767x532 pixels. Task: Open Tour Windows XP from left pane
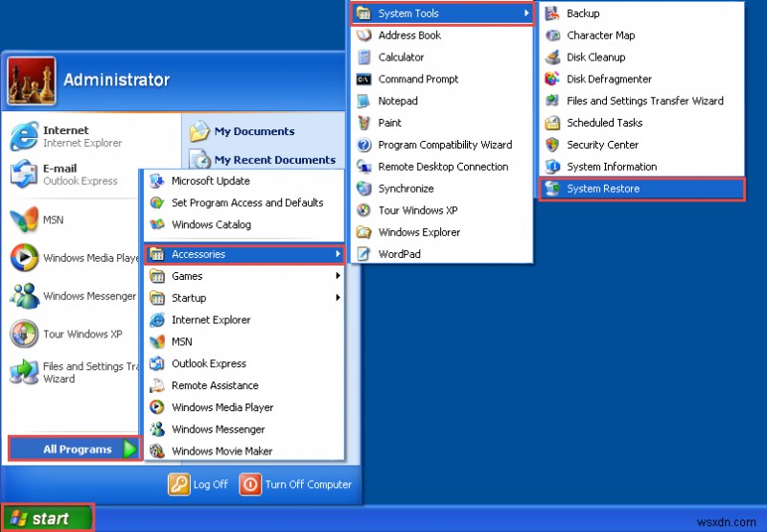click(x=66, y=334)
